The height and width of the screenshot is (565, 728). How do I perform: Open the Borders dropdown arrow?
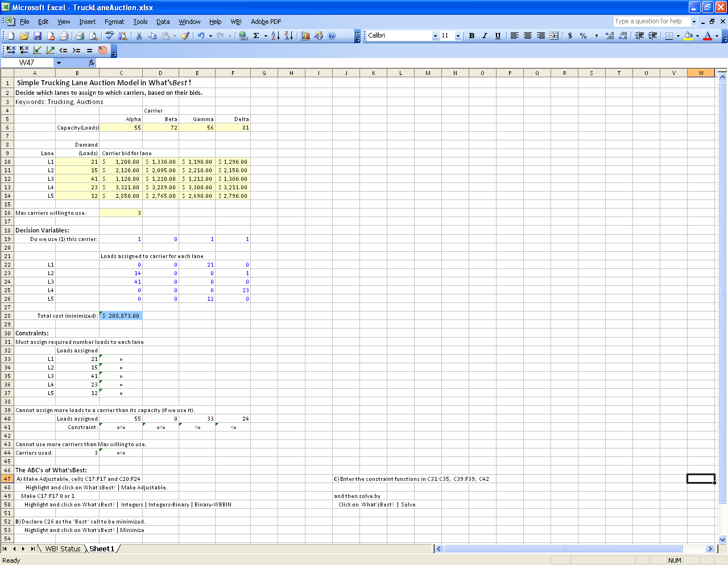coord(678,36)
